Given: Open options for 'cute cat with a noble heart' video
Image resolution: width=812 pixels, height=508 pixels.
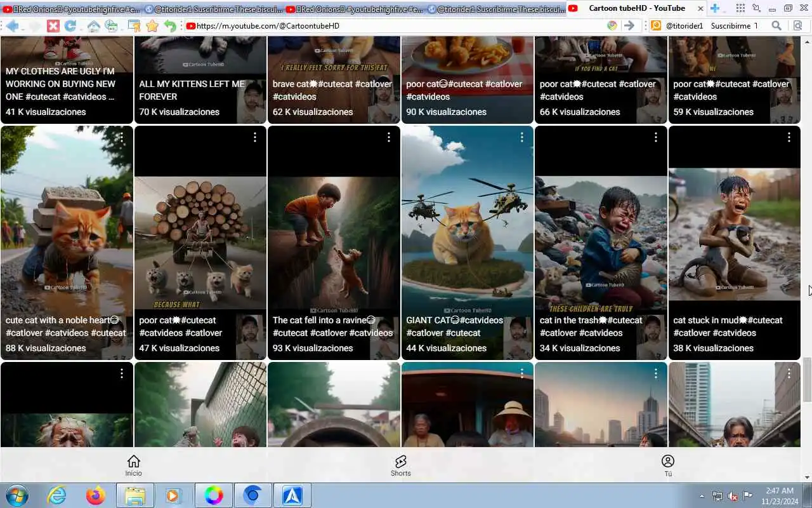Looking at the screenshot, I should click(121, 137).
